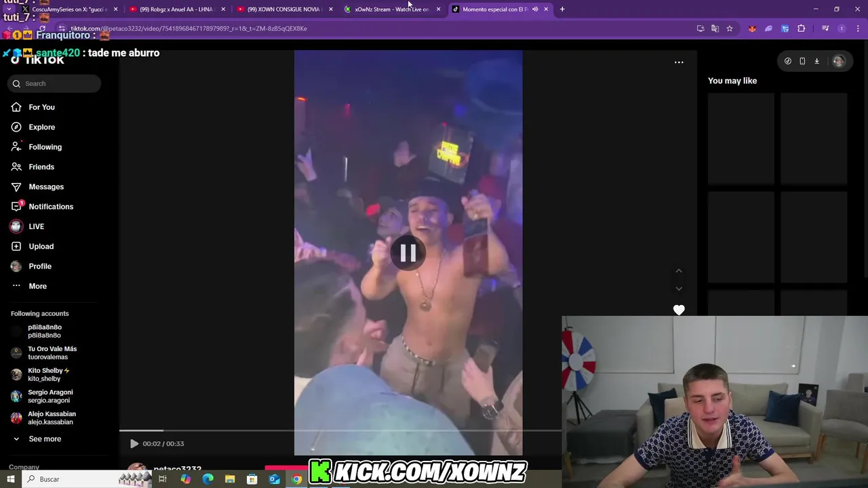Screen dimensions: 868x488
Task: Go to previous video with up chevron
Action: (679, 271)
